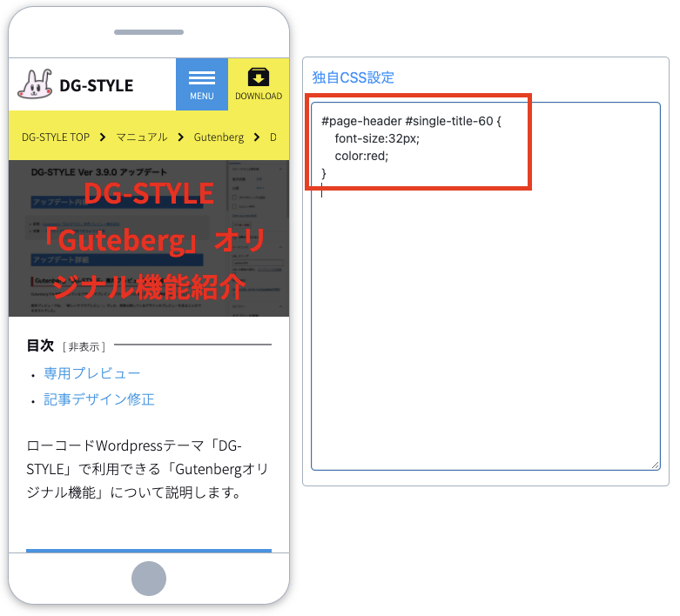Click the 独自CSS設定 heading label
Viewport: 680px width, 616px height.
tap(353, 77)
